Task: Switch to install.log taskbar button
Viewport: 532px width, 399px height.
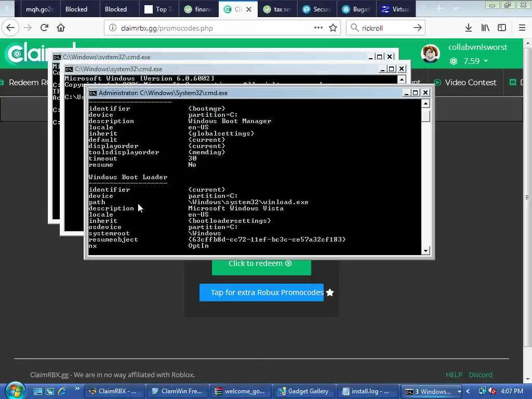Action: (367, 392)
